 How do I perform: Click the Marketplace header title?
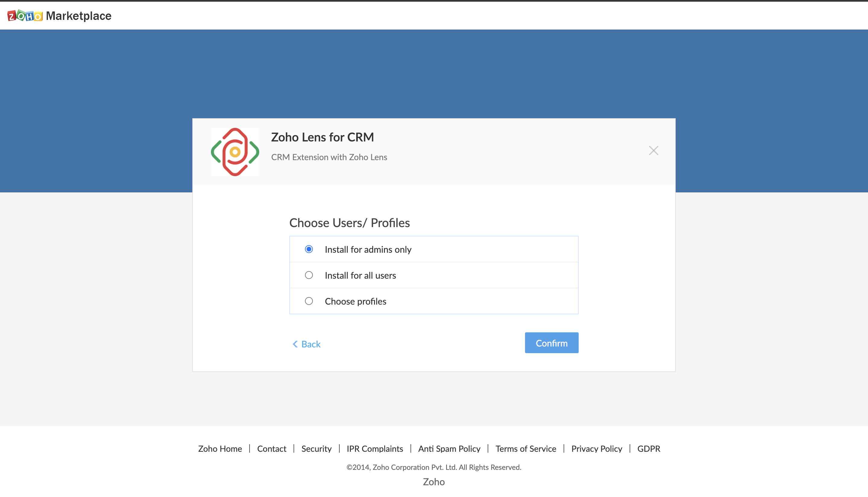pos(78,16)
